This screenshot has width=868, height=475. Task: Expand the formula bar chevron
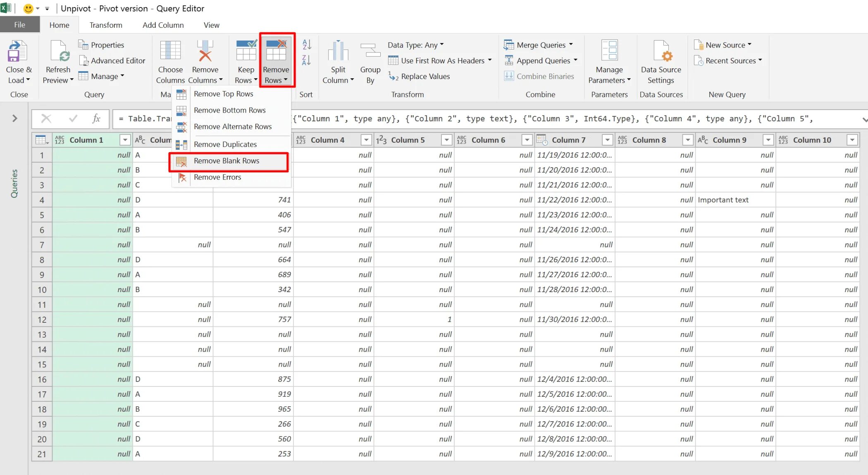[864, 120]
